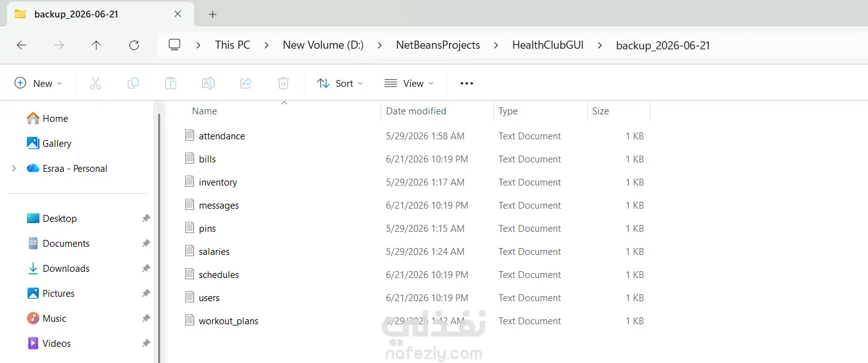Click the Rename icon in toolbar
This screenshot has width=868, height=363.
click(208, 83)
